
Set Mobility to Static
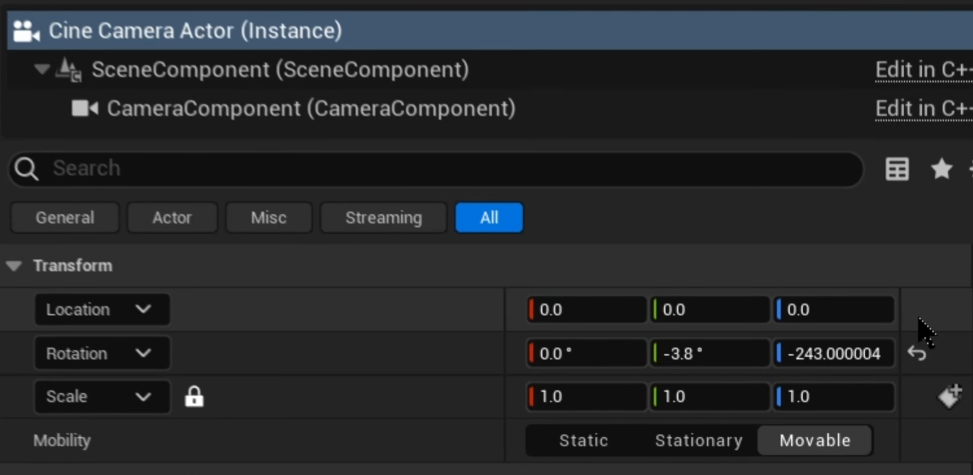584,440
